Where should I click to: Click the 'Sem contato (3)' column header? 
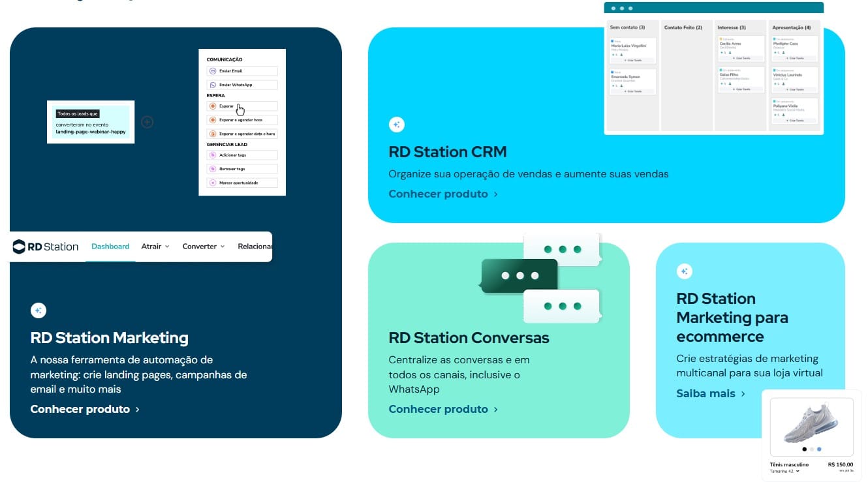coord(627,27)
